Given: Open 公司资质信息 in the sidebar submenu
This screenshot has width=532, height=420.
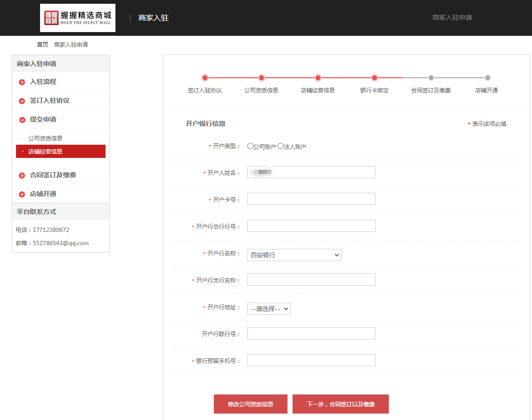Looking at the screenshot, I should click(45, 138).
